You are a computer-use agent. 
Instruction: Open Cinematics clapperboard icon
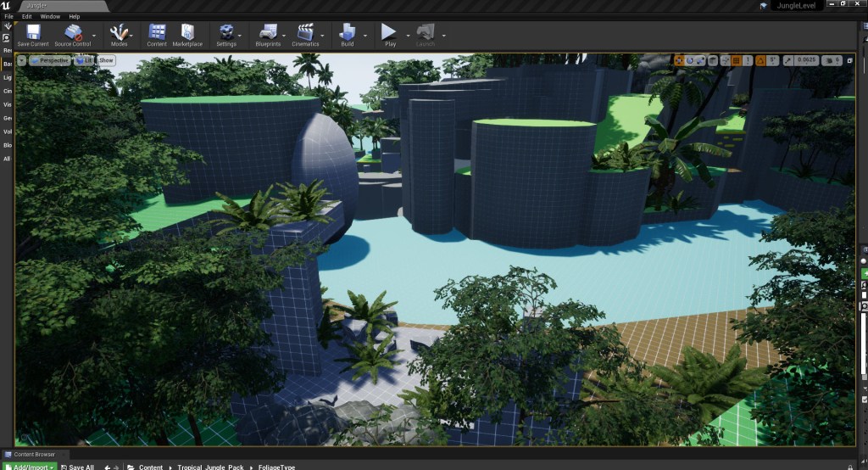click(305, 32)
